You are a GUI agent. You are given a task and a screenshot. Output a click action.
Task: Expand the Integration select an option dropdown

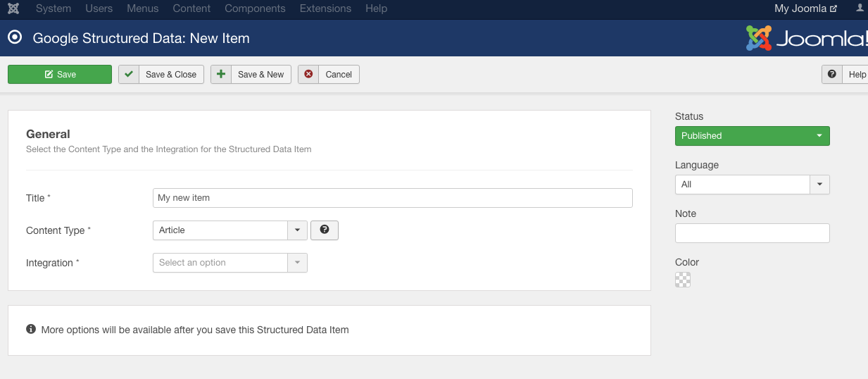[230, 263]
